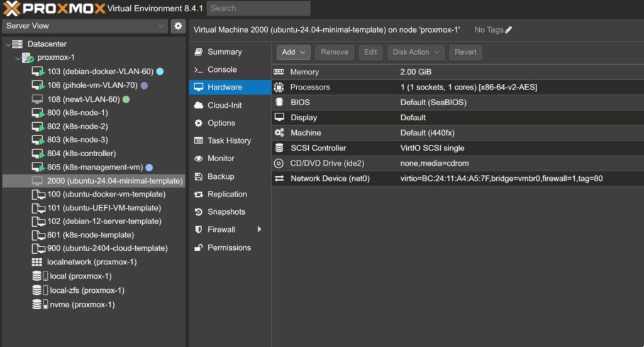Select VM 805 (k8s-management-vm)
This screenshot has height=347, width=644.
[94, 168]
